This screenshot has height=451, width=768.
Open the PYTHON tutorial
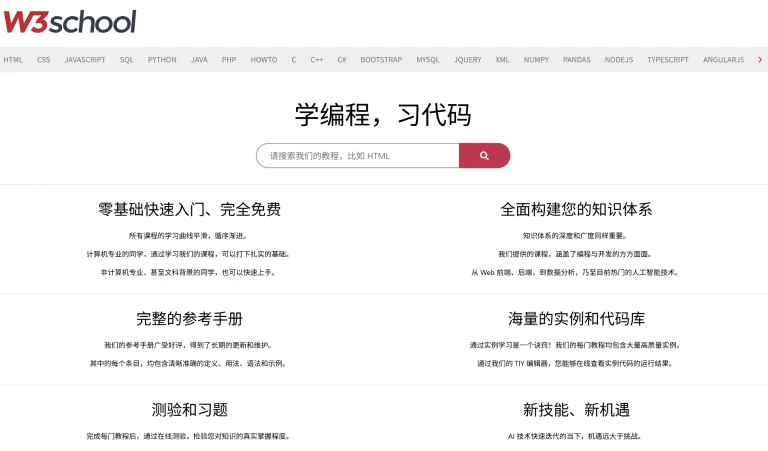(x=162, y=60)
